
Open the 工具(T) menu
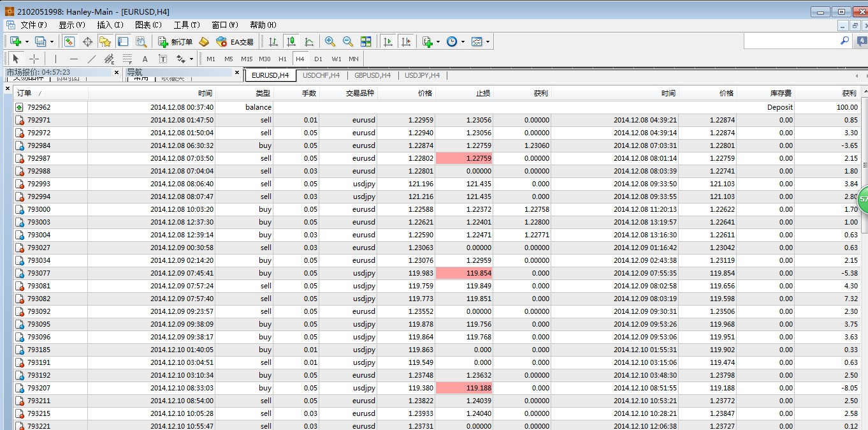click(187, 25)
